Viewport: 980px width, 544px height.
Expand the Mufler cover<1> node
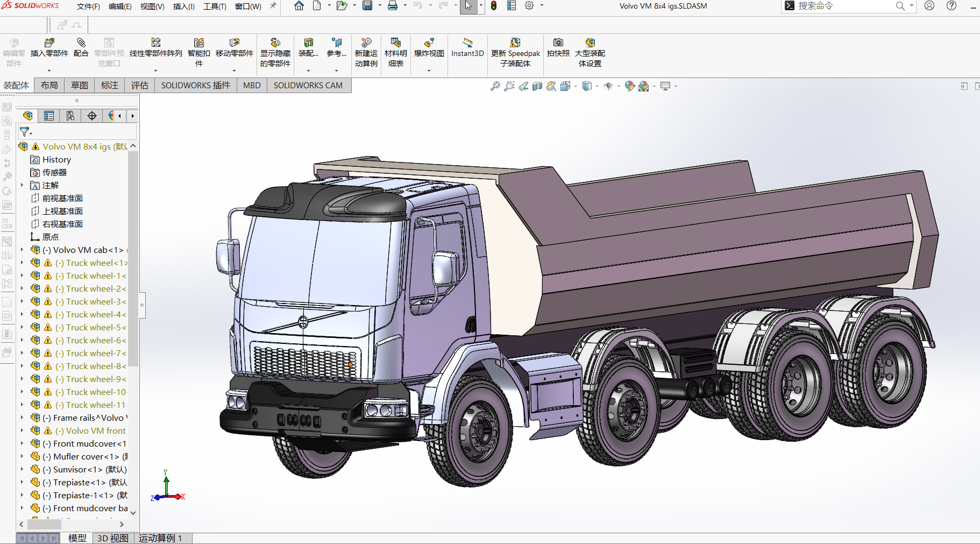(x=22, y=456)
